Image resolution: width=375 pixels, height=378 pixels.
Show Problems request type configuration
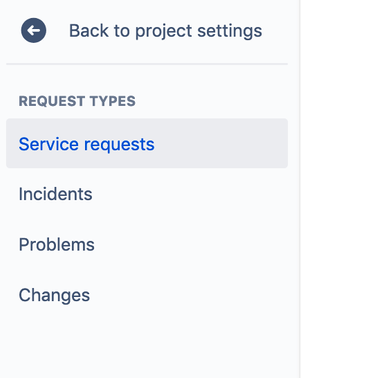coord(147,244)
